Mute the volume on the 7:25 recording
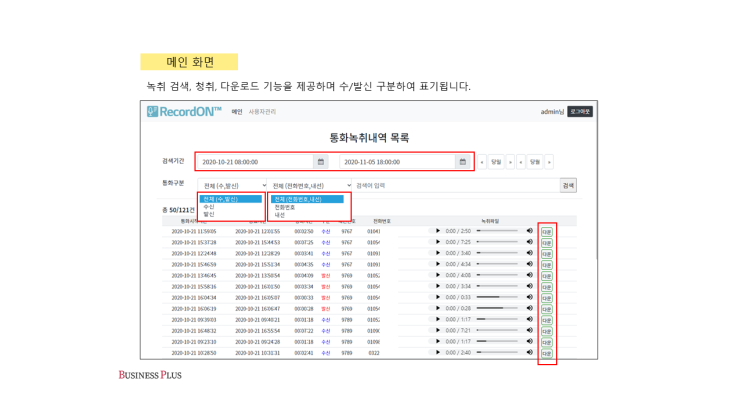Viewport: 743px width, 418px height. 530,242
